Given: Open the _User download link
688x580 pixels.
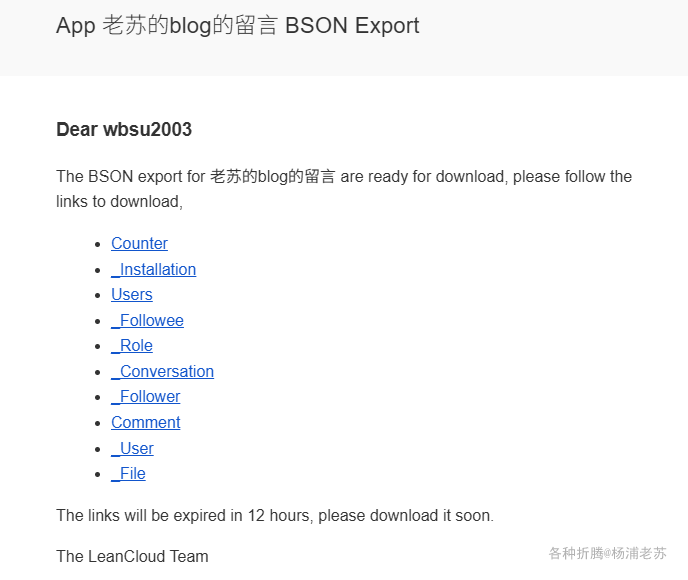Looking at the screenshot, I should [132, 448].
